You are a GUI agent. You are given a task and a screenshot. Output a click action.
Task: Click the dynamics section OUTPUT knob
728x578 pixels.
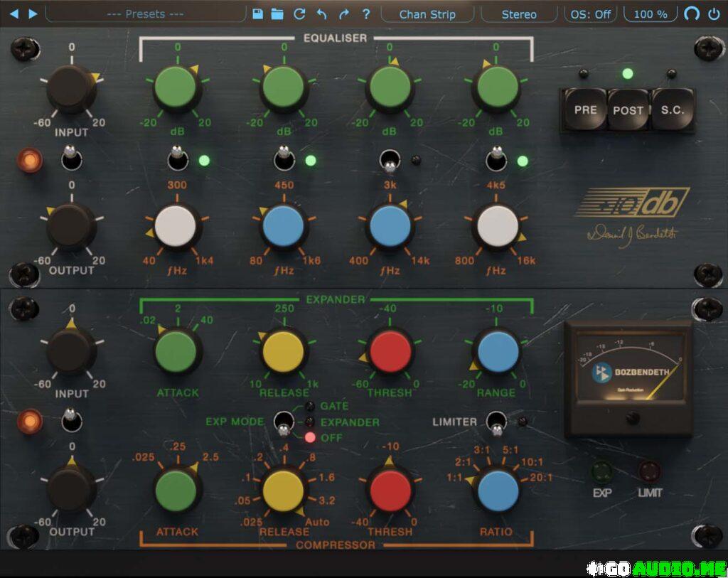pyautogui.click(x=71, y=488)
